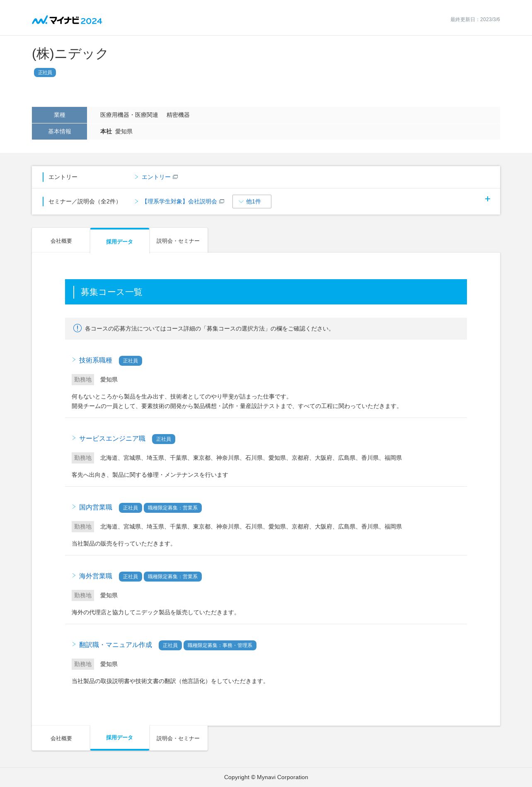Click the (株)ニデック company title
Screen dimensions: 532x787
[x=70, y=54]
